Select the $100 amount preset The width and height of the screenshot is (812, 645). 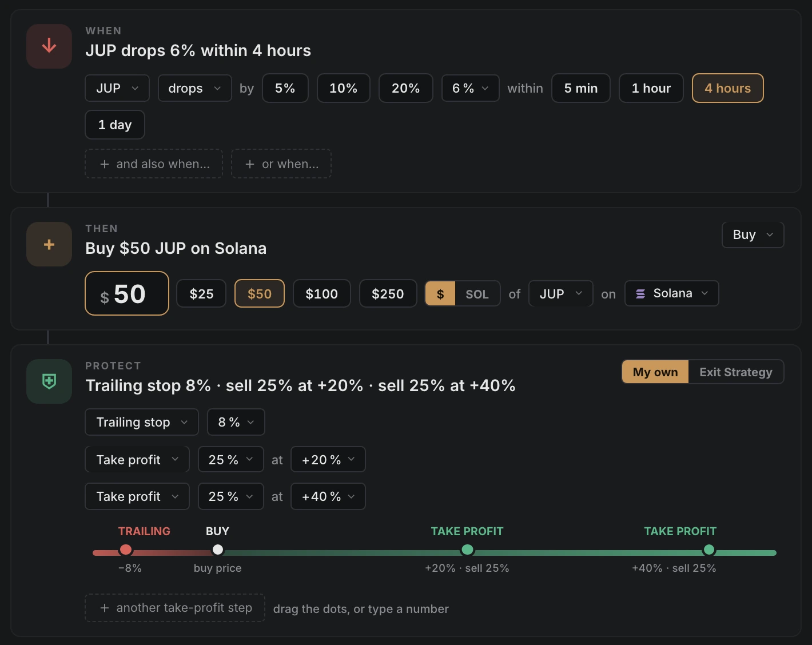[322, 293]
